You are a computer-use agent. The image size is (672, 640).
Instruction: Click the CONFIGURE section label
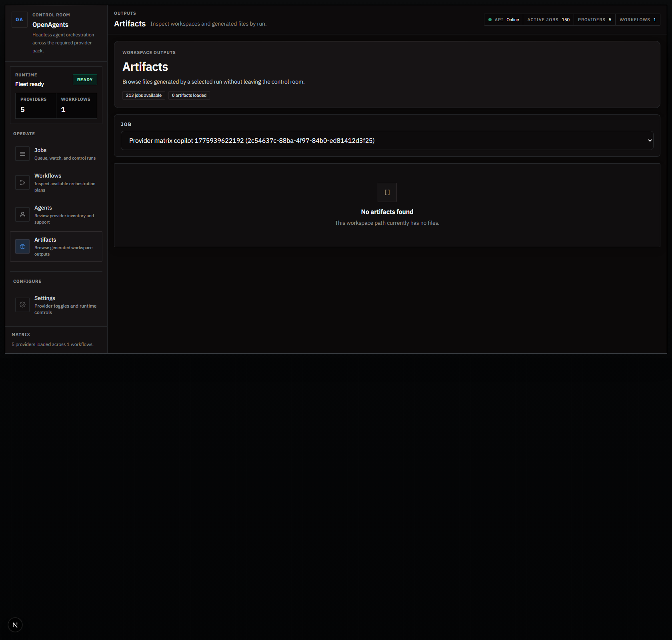point(27,281)
